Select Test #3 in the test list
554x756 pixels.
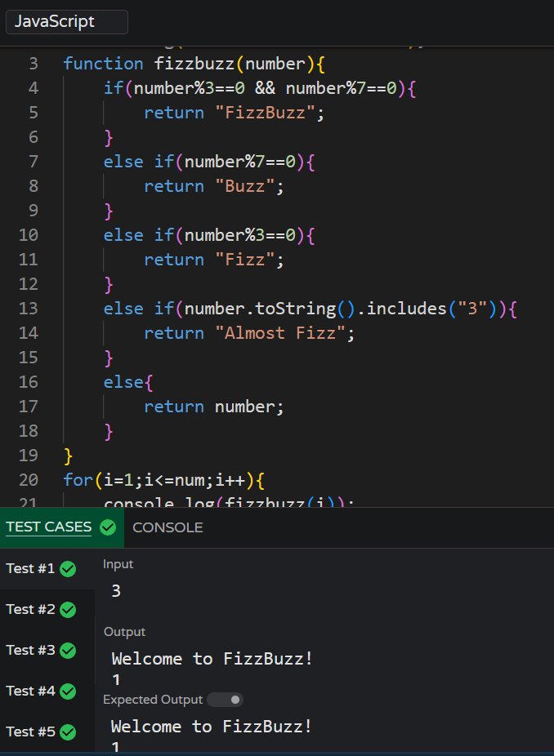(x=47, y=651)
